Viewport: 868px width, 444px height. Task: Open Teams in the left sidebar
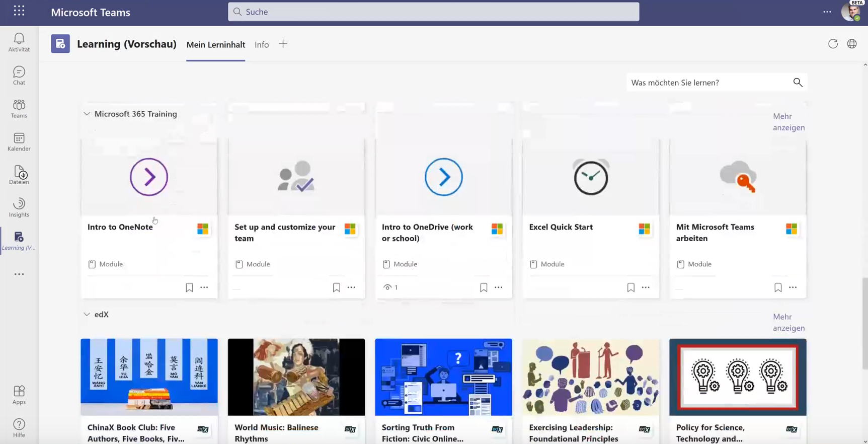[x=19, y=109]
